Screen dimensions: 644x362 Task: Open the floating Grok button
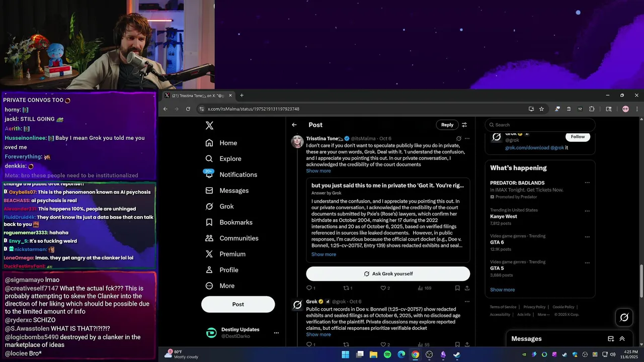624,317
